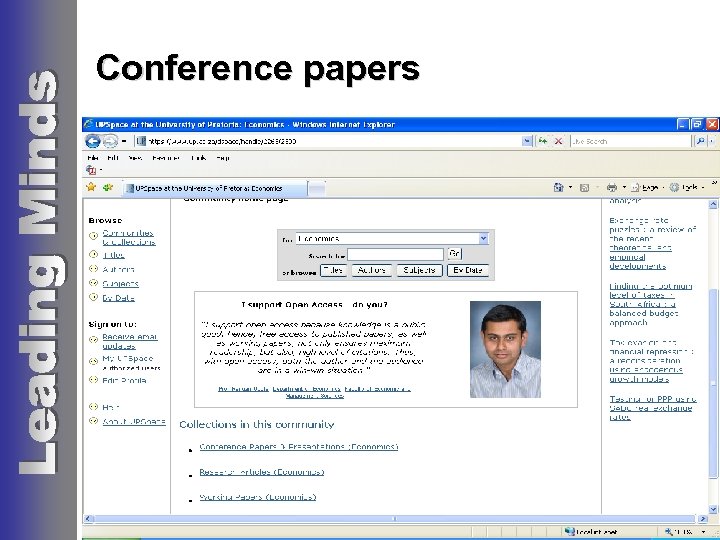Open the address bar history dropdown
The height and width of the screenshot is (540, 720).
point(527,141)
